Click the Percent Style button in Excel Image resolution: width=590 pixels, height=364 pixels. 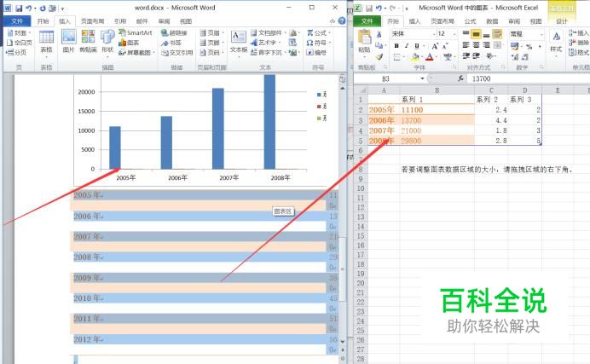coord(529,46)
